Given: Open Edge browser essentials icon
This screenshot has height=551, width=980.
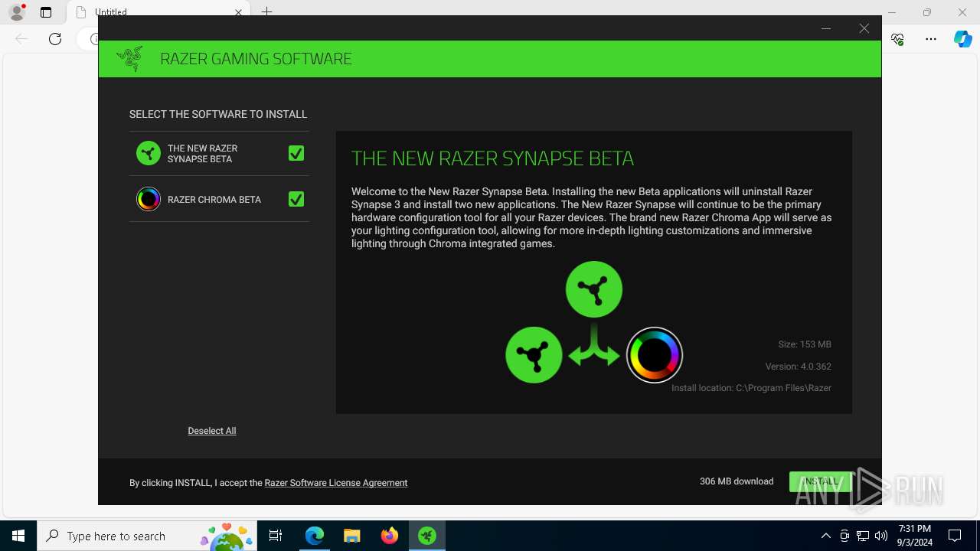Looking at the screenshot, I should tap(898, 38).
